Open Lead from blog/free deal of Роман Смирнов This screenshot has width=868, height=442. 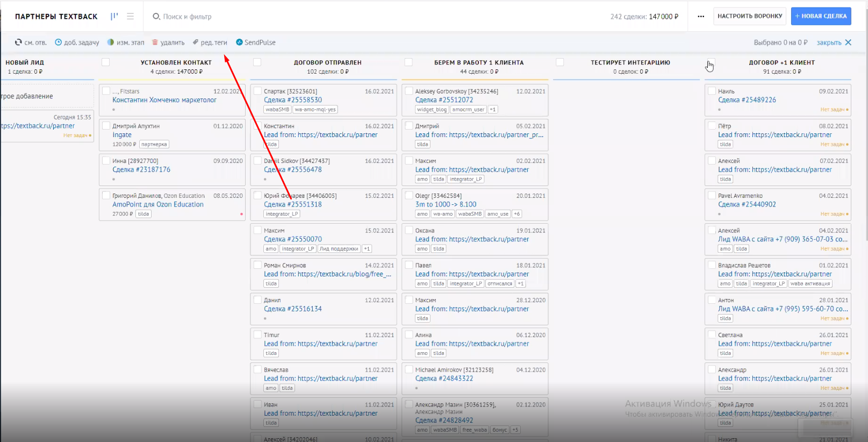point(327,274)
